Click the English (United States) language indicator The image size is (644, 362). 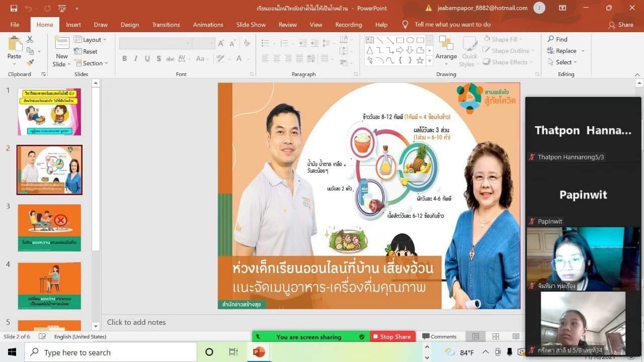(x=80, y=337)
